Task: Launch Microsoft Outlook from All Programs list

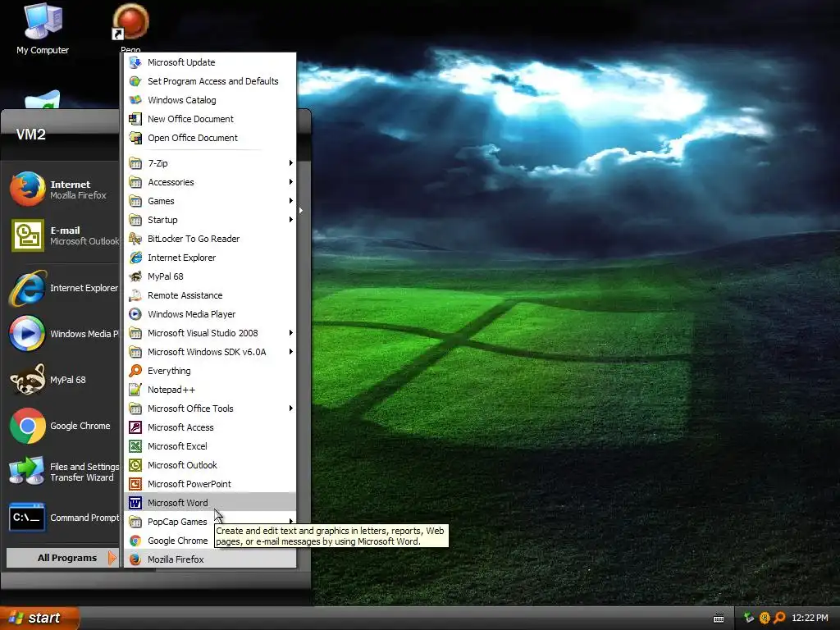Action: pyautogui.click(x=210, y=465)
